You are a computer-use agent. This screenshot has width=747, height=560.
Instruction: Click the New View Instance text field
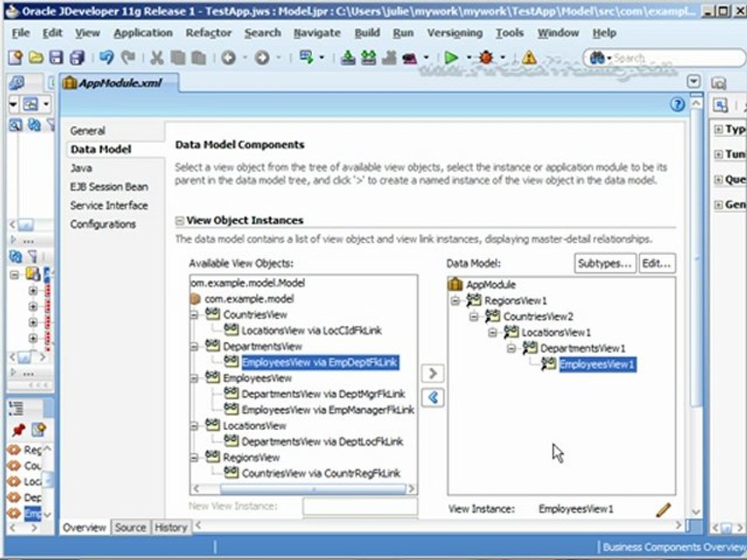coord(359,506)
